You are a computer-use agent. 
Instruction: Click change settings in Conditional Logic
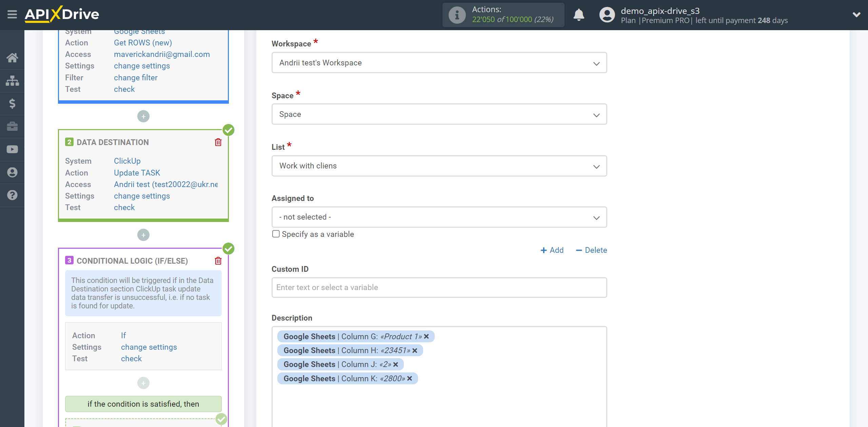point(149,347)
